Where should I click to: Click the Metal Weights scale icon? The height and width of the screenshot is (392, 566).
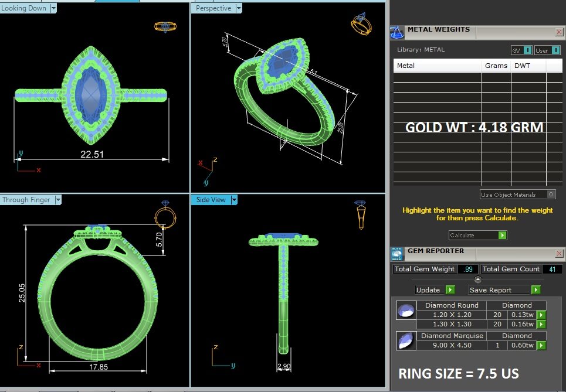(x=397, y=33)
